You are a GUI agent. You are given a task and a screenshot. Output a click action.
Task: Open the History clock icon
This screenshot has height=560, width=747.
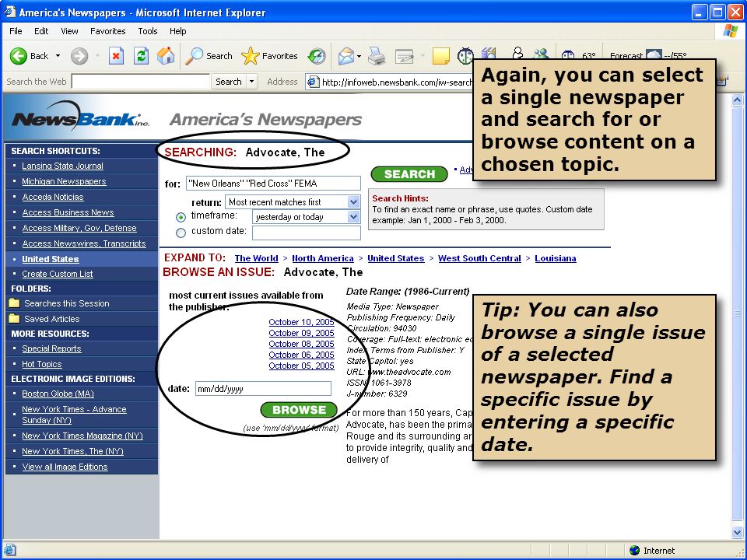pos(317,56)
